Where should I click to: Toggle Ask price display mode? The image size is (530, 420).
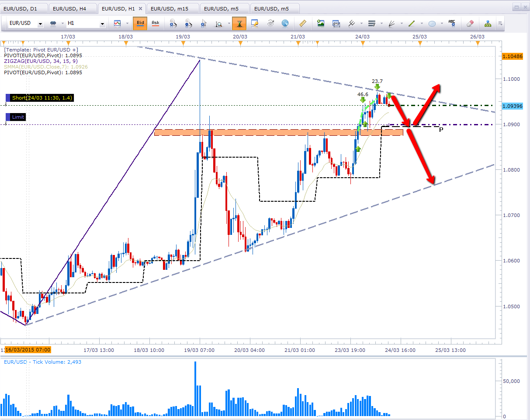(156, 23)
